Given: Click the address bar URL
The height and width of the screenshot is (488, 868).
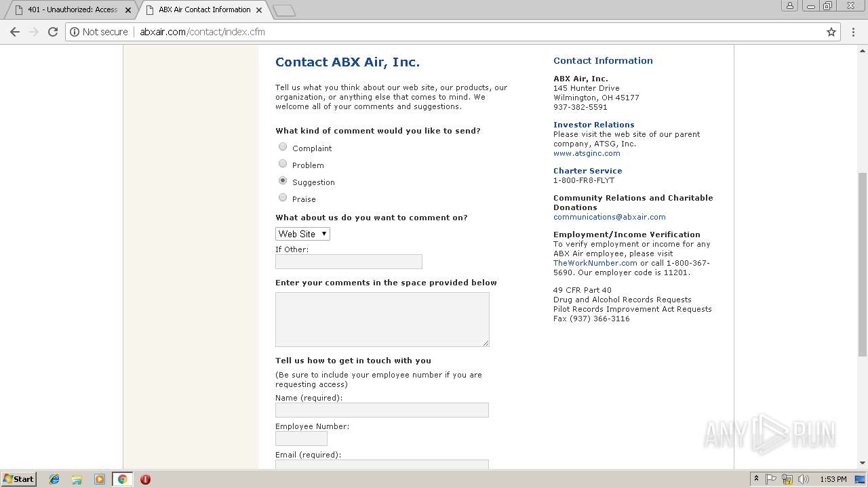Looking at the screenshot, I should tap(202, 32).
